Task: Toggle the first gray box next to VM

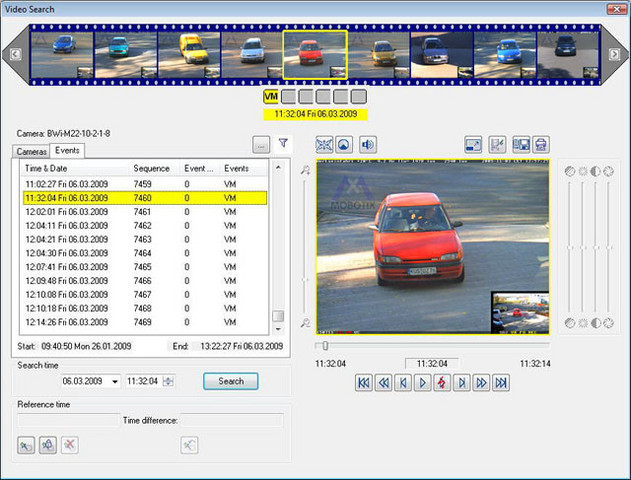Action: pyautogui.click(x=287, y=97)
